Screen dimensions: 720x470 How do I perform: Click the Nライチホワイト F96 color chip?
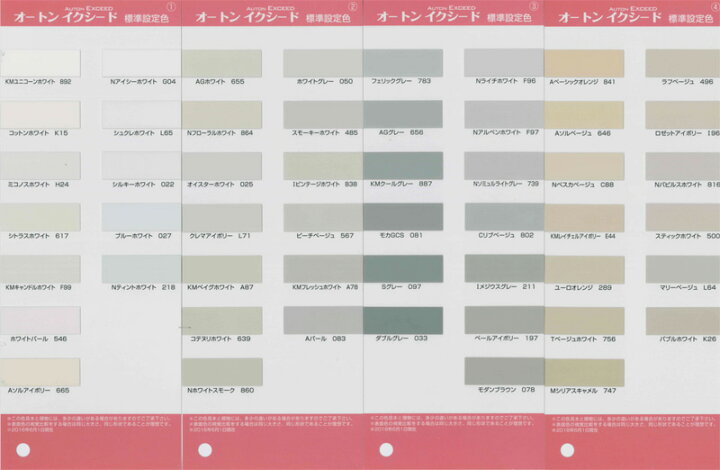[504, 63]
